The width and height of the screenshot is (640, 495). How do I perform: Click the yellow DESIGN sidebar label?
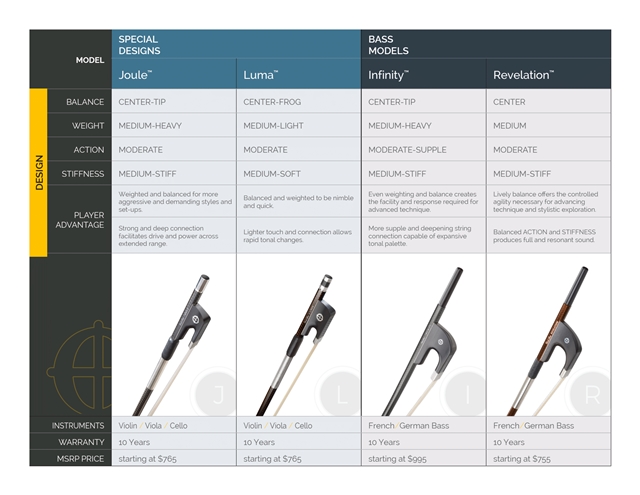tap(39, 172)
